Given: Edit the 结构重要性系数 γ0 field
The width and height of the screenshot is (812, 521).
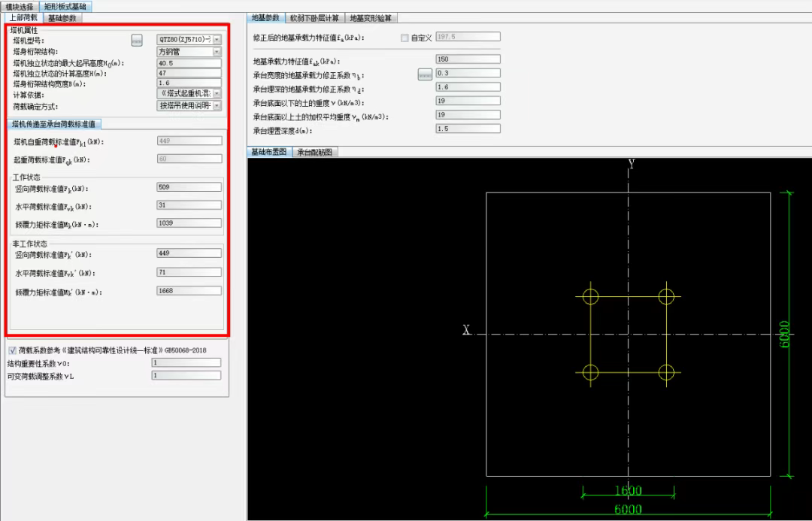Looking at the screenshot, I should (x=186, y=363).
